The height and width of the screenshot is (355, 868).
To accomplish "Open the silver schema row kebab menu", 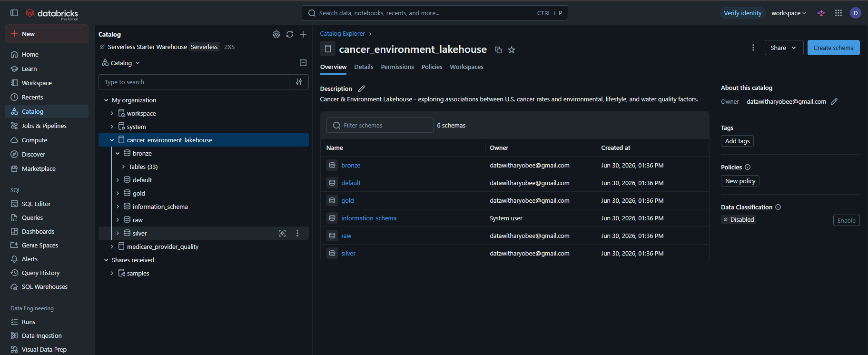I will click(297, 233).
